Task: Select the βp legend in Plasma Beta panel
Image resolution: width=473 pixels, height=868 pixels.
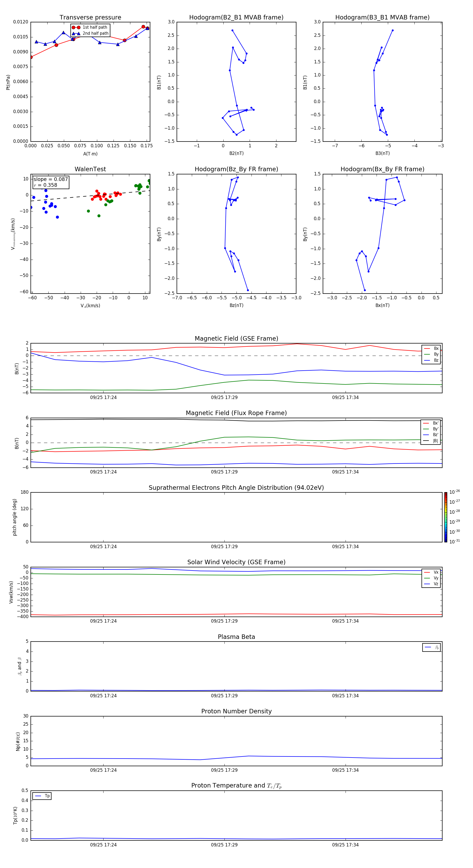Action: pos(431,647)
